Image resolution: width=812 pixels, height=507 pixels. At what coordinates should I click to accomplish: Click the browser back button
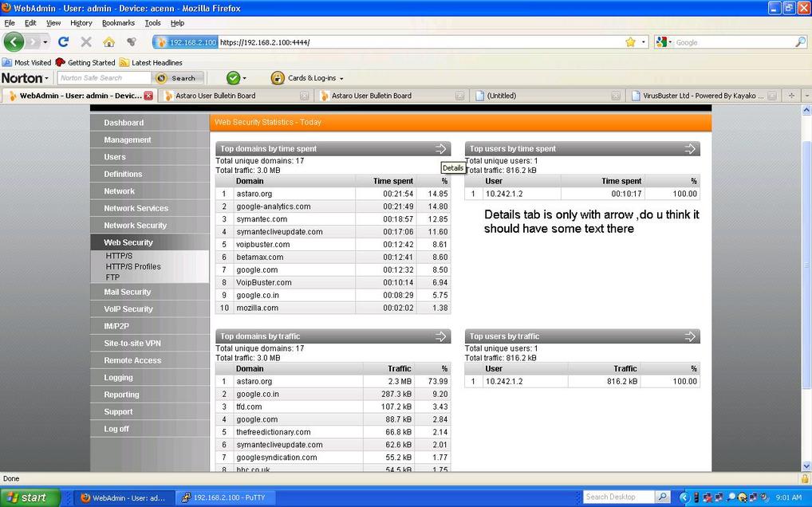(x=14, y=42)
